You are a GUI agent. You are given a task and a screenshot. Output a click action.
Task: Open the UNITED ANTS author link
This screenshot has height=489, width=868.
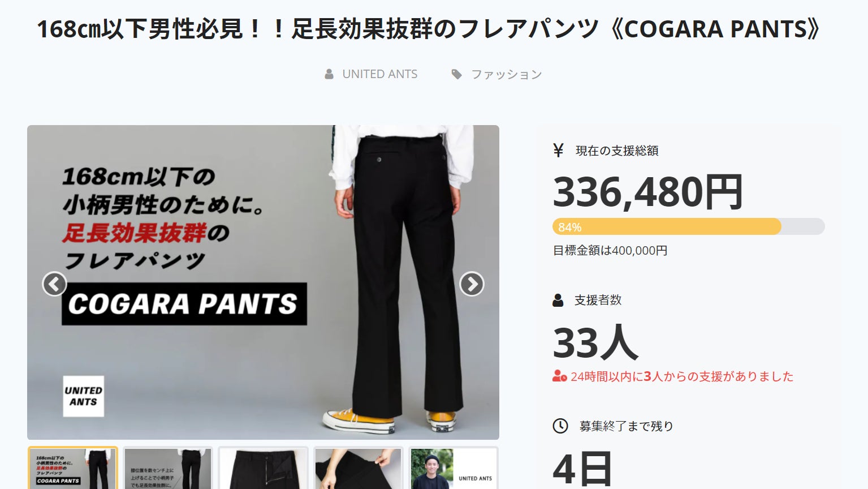380,74
